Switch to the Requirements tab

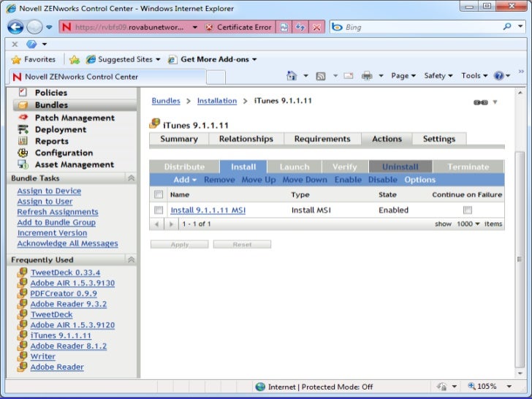(x=322, y=139)
